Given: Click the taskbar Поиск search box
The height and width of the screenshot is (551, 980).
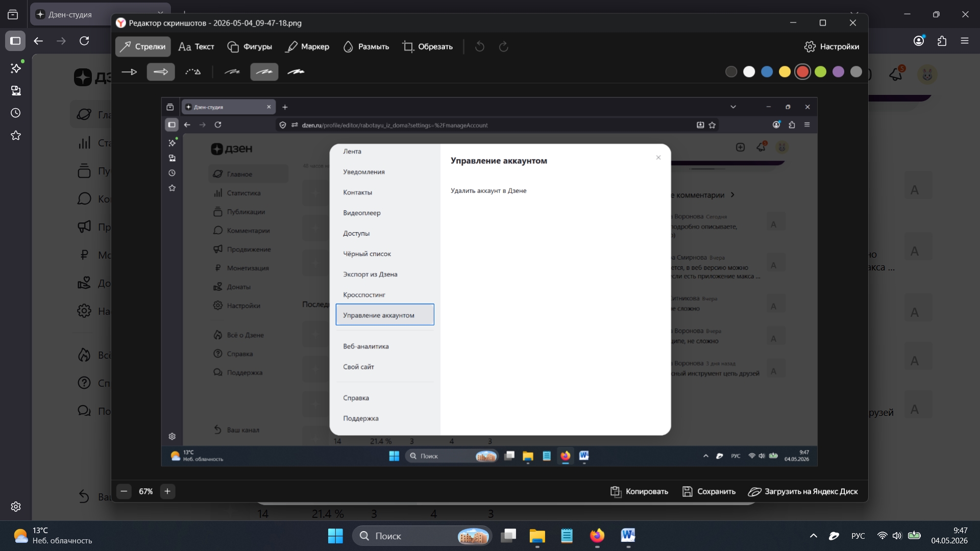Looking at the screenshot, I should (422, 536).
